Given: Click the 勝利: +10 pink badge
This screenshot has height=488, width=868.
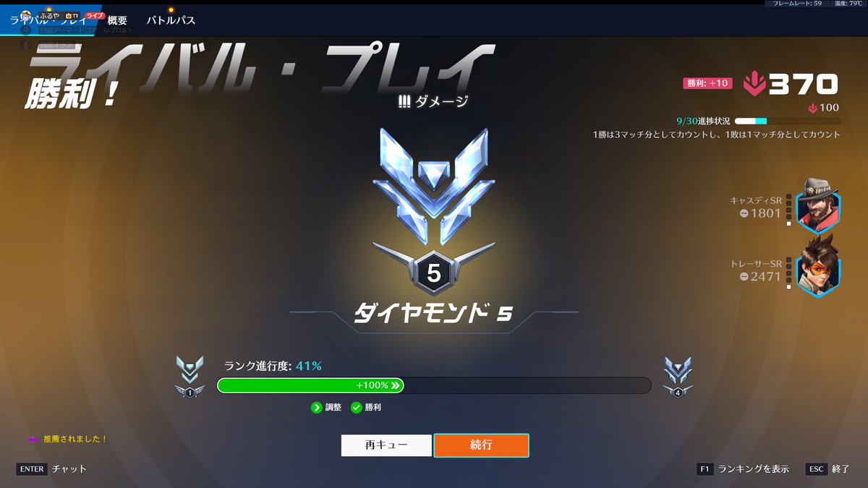Looking at the screenshot, I should click(707, 83).
